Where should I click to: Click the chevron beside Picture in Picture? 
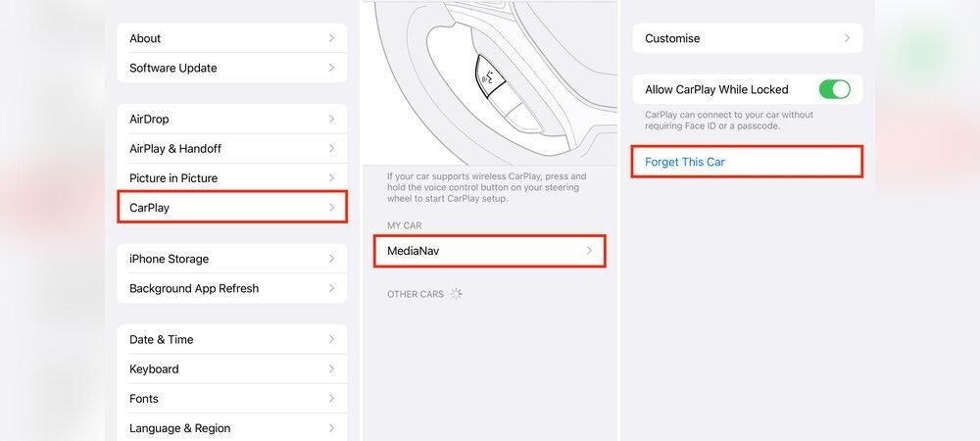click(332, 178)
